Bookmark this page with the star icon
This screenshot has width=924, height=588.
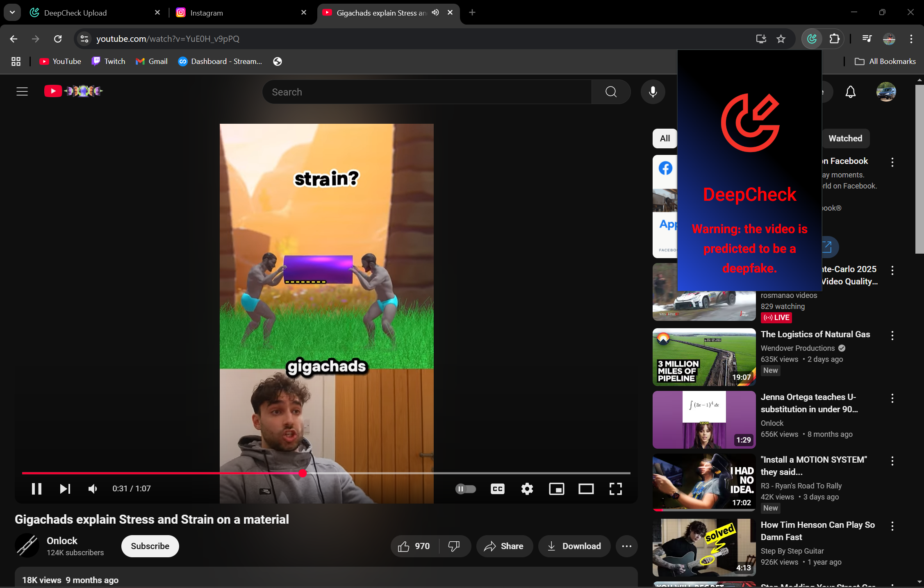coord(781,39)
